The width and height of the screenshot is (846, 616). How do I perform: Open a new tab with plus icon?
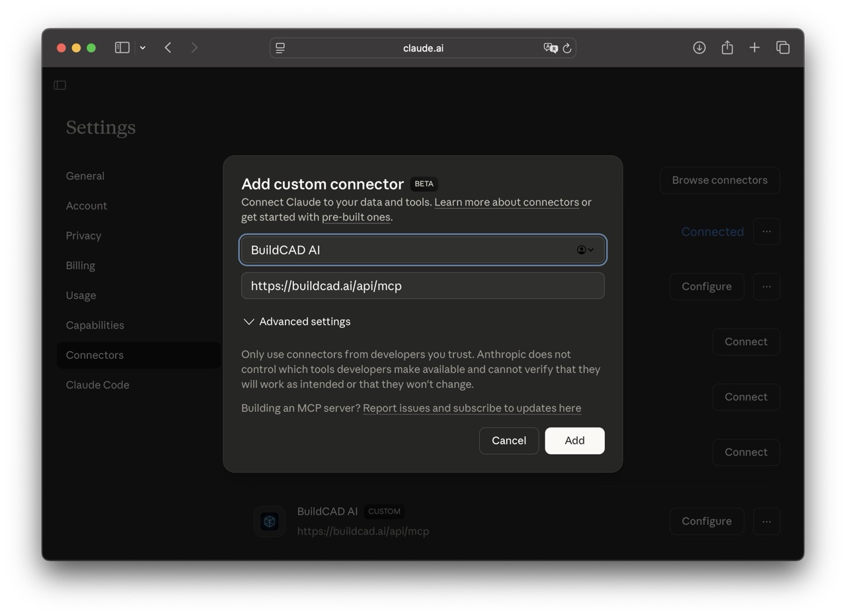coord(754,48)
